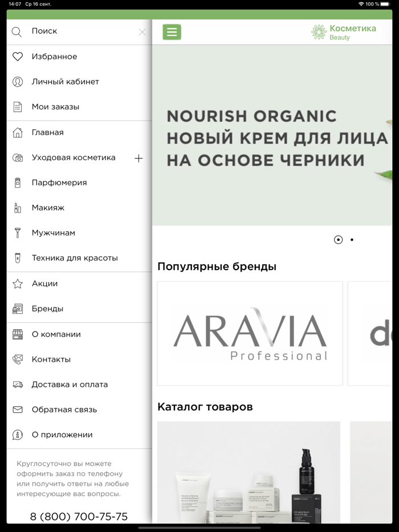Open Техника для красоты category
The height and width of the screenshot is (532, 399).
click(79, 258)
